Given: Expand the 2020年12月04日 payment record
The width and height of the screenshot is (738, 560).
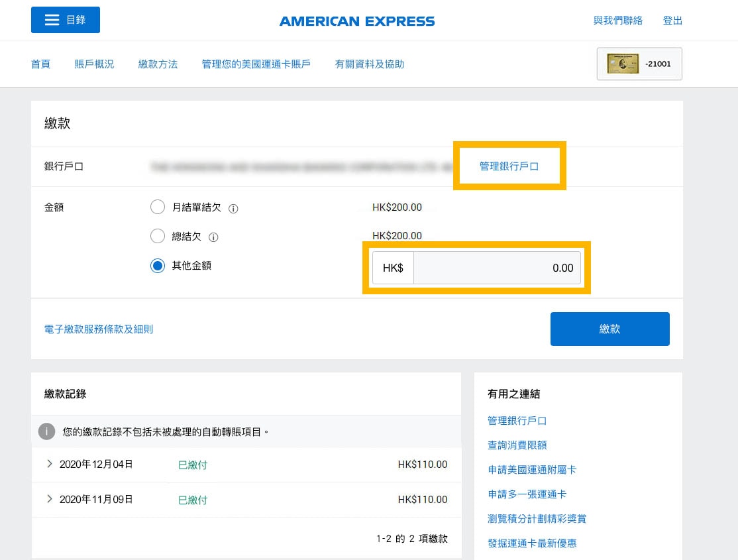Looking at the screenshot, I should coord(50,464).
